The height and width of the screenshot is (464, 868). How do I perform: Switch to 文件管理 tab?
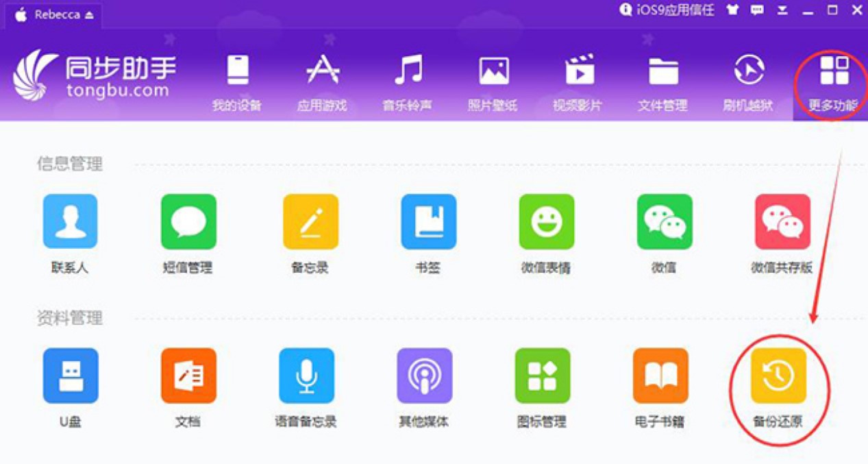(x=663, y=82)
